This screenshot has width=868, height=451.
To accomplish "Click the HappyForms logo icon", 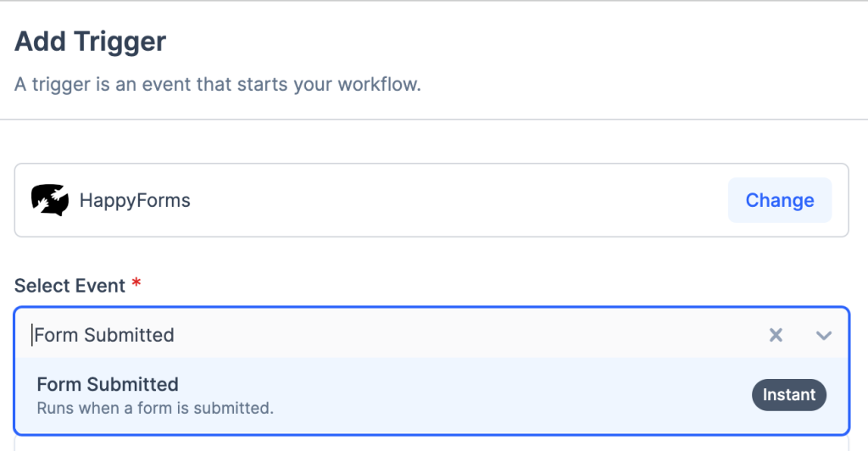I will (x=50, y=200).
